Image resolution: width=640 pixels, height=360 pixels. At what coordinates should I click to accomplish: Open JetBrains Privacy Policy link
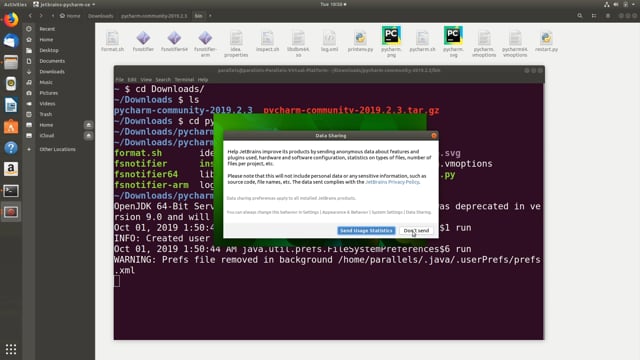(x=392, y=182)
